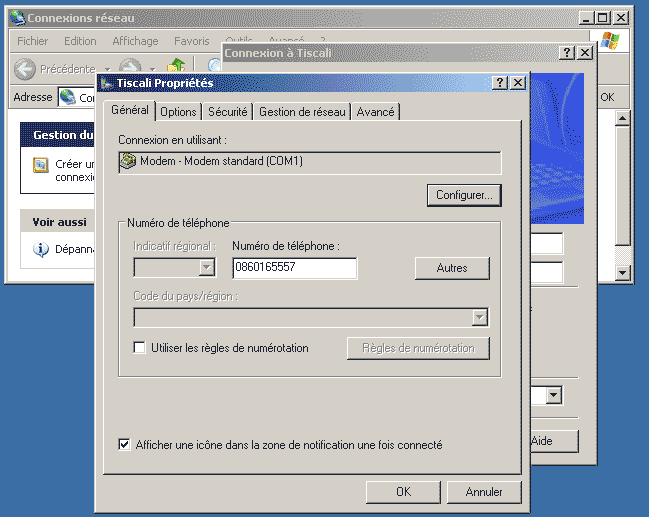
Task: Click the Windows flag logo in Connexions réseau
Action: [x=610, y=41]
